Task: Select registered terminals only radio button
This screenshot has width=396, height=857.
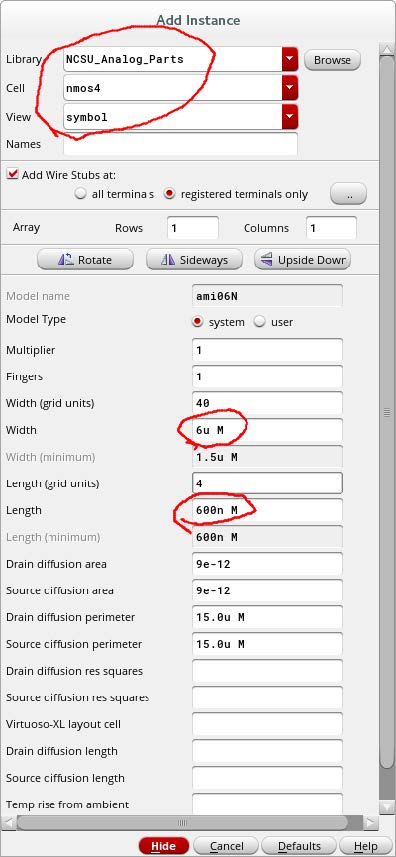Action: [x=170, y=194]
